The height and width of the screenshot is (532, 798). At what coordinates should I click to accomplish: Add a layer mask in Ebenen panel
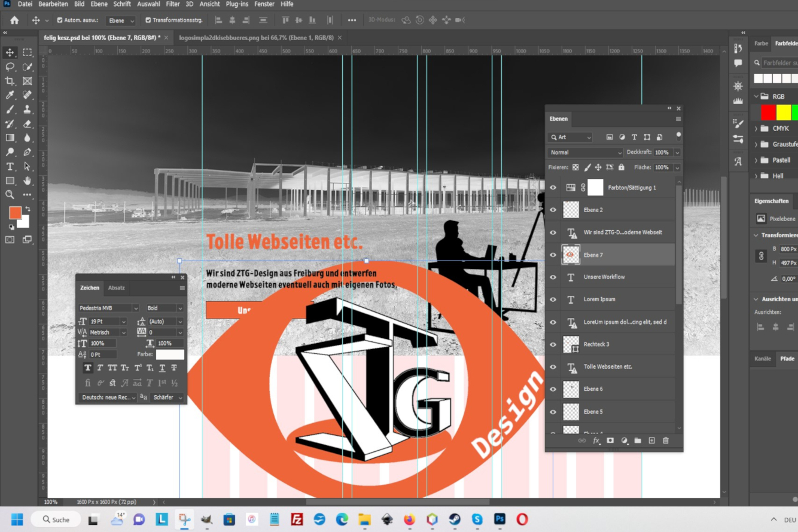(610, 441)
